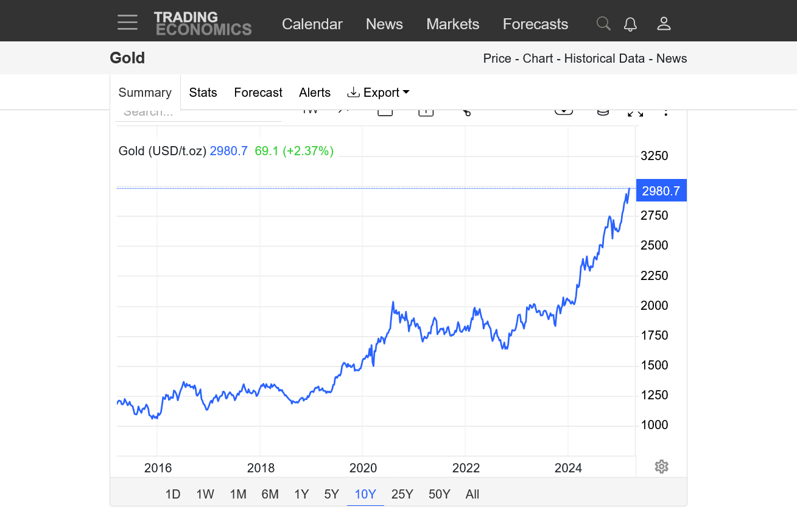The height and width of the screenshot is (532, 797).
Task: Open the hamburger navigation menu
Action: (128, 23)
